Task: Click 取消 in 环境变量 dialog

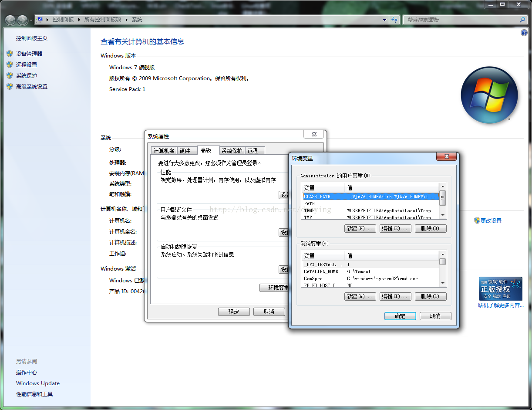Action: coord(435,316)
